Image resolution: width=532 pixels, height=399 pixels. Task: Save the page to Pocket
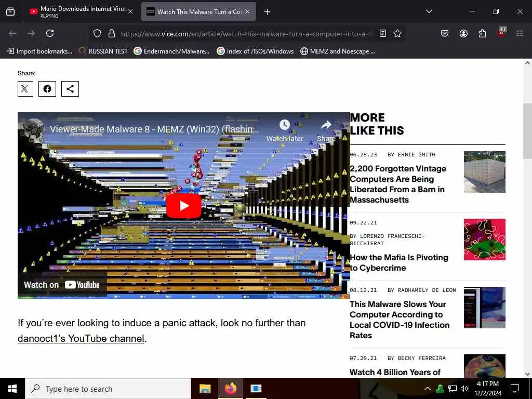tap(445, 33)
